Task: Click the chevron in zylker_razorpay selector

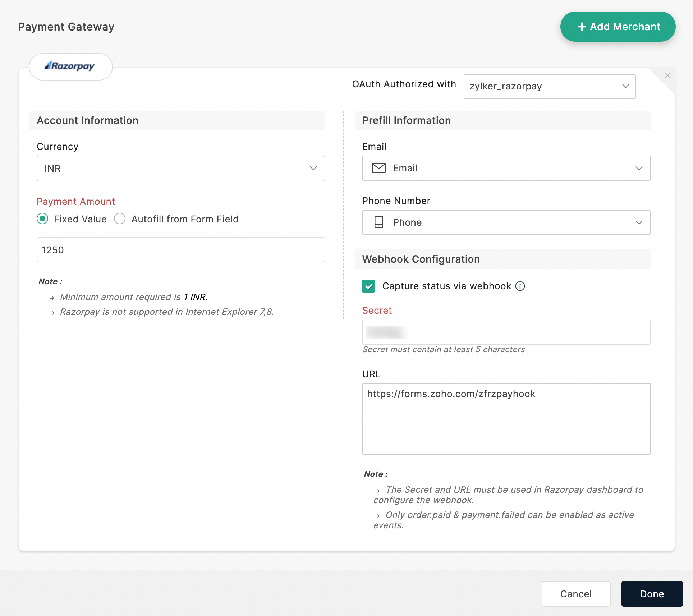Action: [625, 86]
